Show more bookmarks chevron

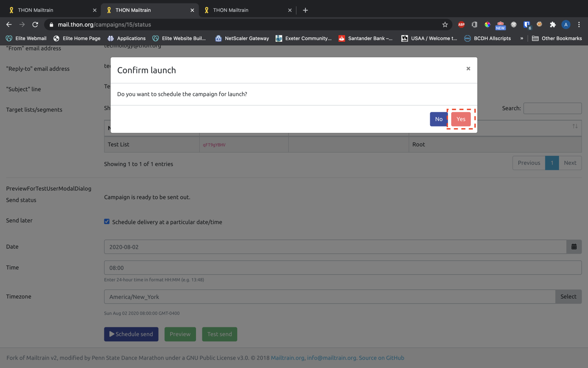pos(521,38)
